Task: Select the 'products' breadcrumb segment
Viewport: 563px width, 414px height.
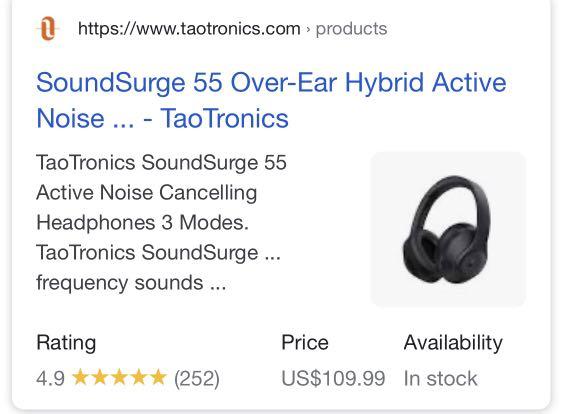Action: click(351, 29)
